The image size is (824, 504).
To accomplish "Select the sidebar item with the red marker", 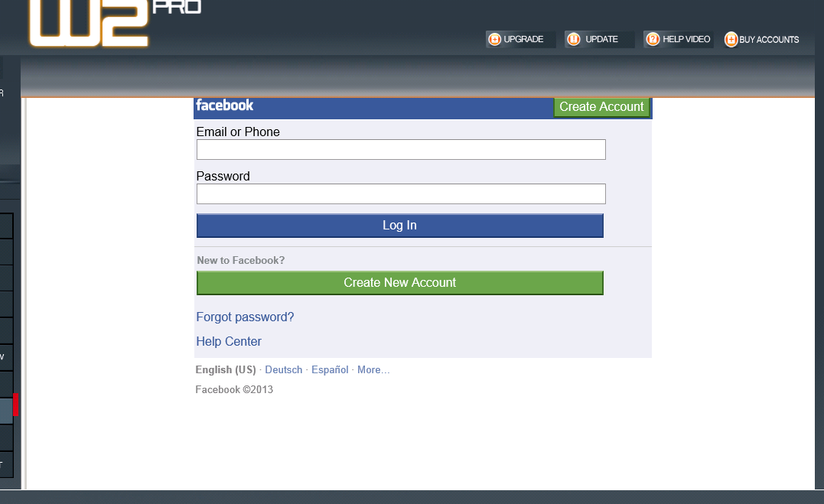I will pos(8,411).
